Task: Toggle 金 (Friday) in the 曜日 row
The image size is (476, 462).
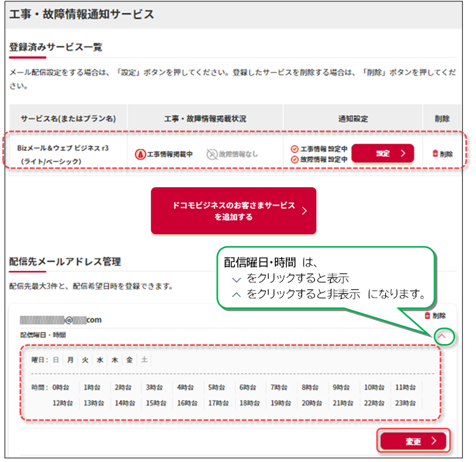Action: [x=129, y=360]
